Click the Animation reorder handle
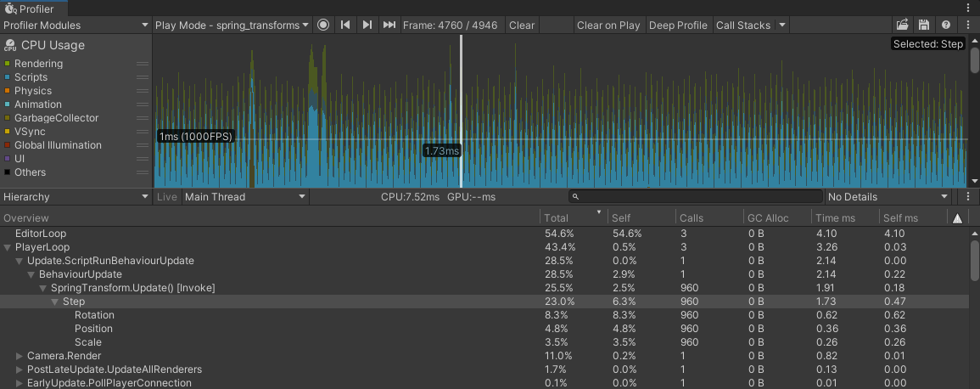Image resolution: width=980 pixels, height=389 pixels. coord(143,104)
